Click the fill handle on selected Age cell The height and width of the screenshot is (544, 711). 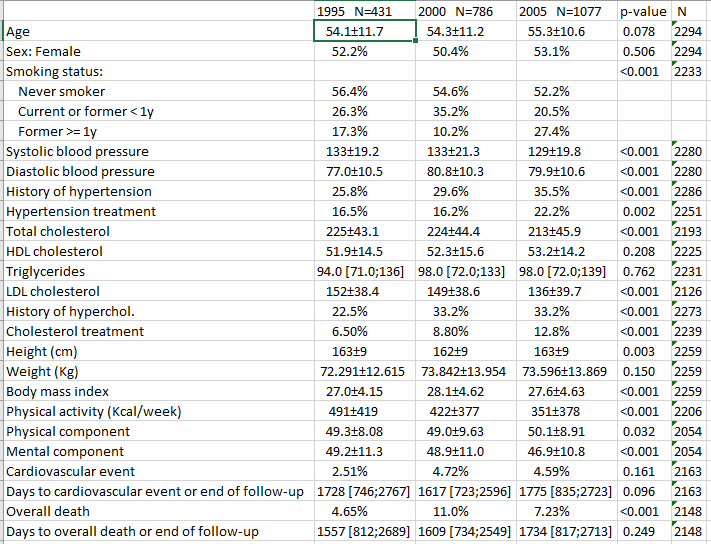click(415, 41)
